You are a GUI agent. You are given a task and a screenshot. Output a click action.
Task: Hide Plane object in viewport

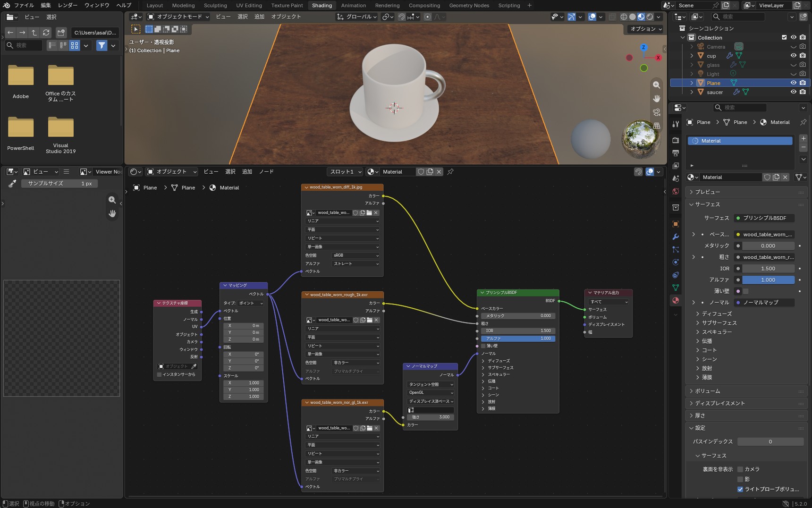pos(793,83)
